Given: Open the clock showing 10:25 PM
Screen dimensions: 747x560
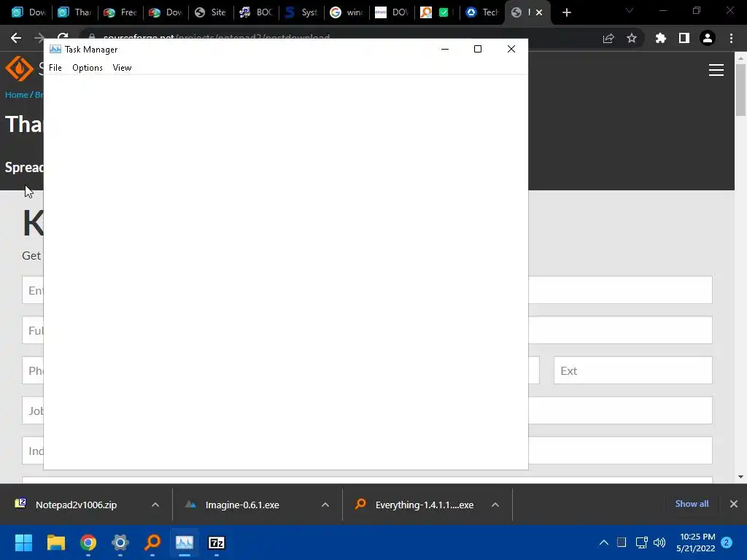Looking at the screenshot, I should (696, 542).
